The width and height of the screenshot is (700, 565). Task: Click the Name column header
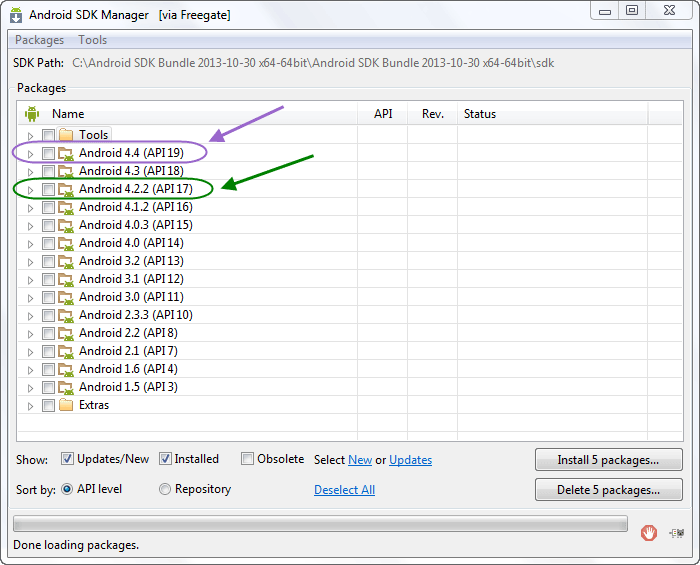pos(188,114)
